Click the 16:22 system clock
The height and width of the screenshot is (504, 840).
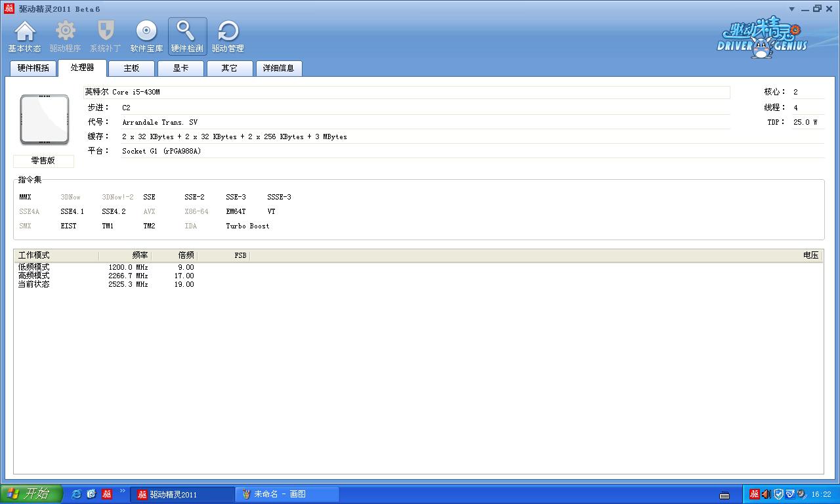[821, 495]
